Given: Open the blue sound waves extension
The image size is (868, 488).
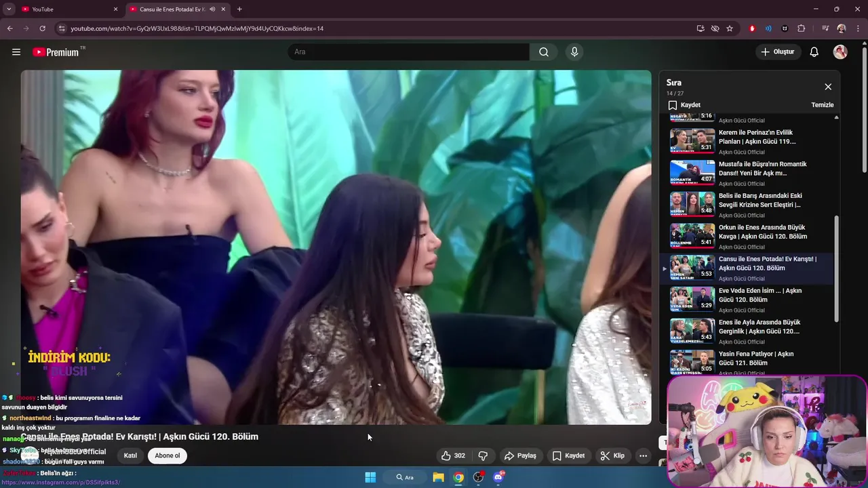Looking at the screenshot, I should (x=768, y=28).
